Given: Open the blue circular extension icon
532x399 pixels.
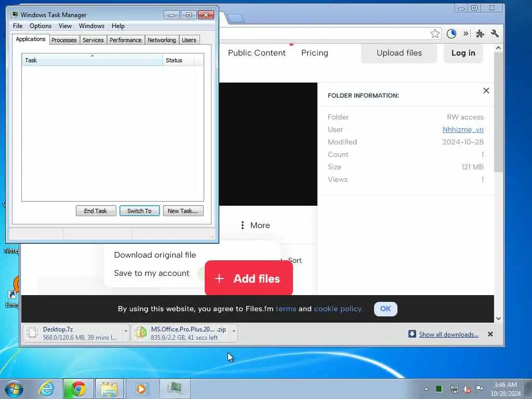Looking at the screenshot, I should [x=451, y=34].
